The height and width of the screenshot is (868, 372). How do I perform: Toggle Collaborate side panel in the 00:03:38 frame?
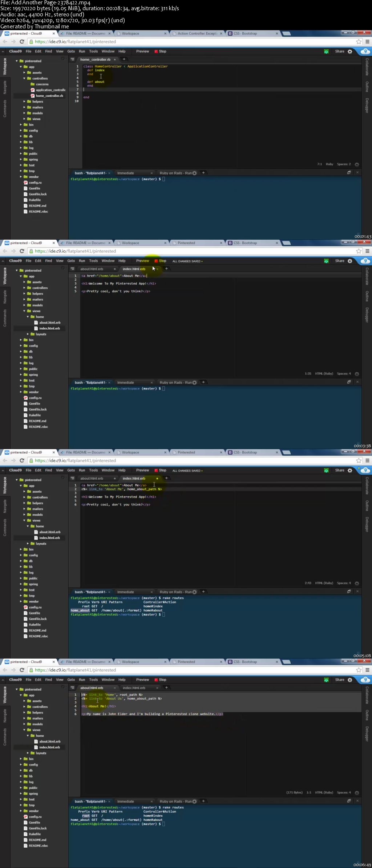click(367, 276)
